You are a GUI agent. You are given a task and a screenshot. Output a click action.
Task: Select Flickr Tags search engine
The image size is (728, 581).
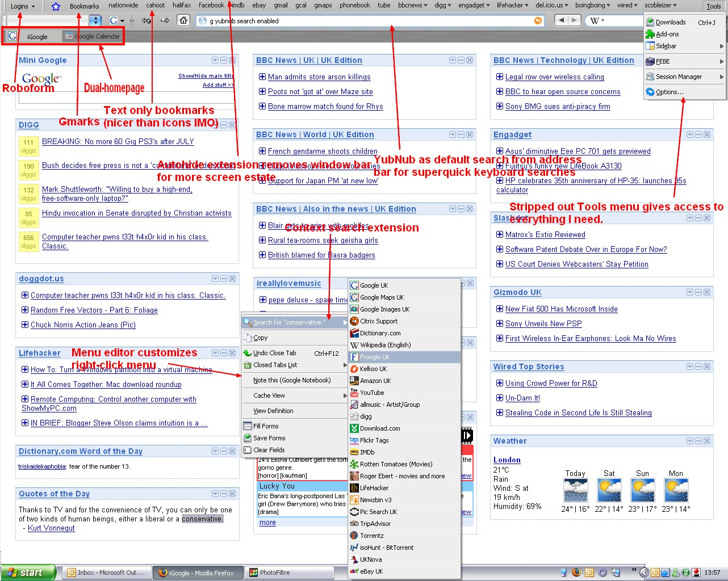(x=404, y=440)
